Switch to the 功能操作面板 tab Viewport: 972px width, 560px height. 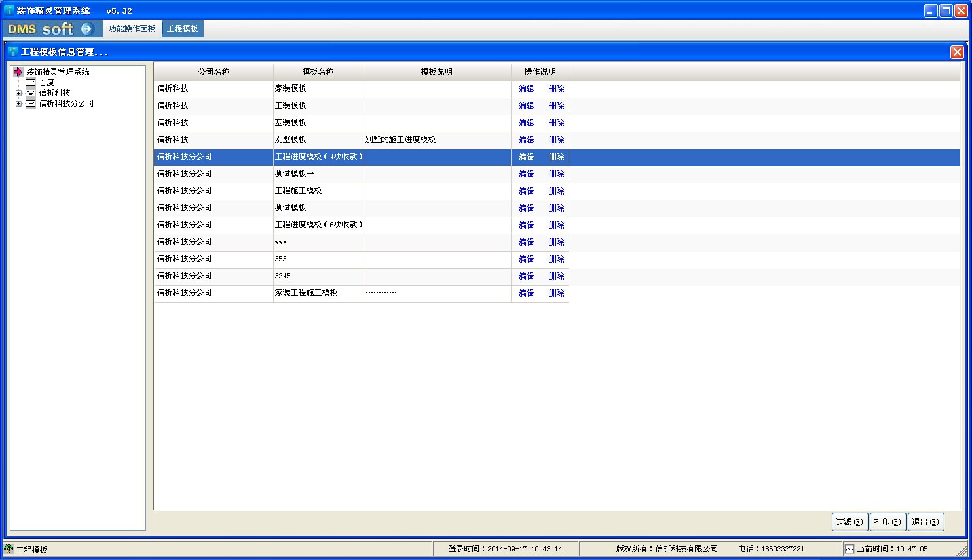pos(132,29)
